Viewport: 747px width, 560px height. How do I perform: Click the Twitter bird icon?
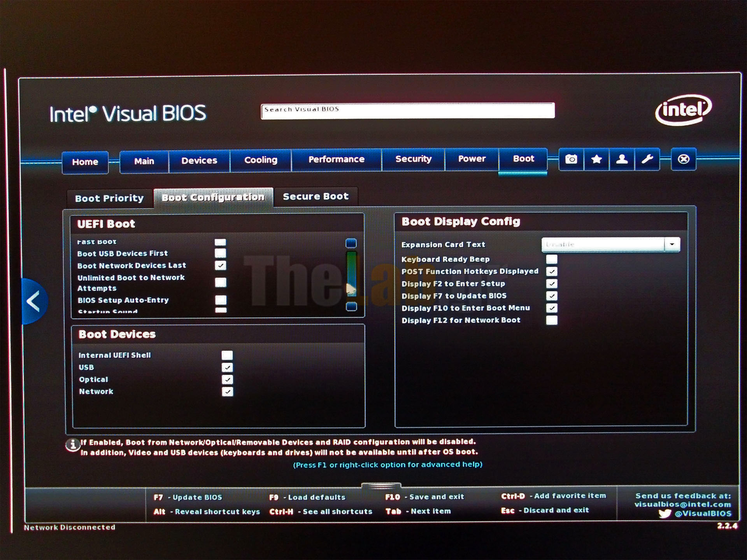coord(665,514)
